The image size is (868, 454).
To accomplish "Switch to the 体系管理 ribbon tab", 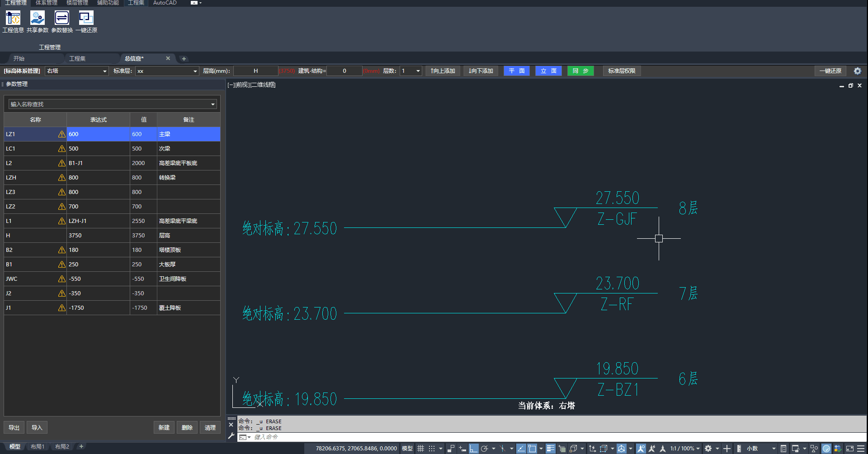I will (x=47, y=3).
